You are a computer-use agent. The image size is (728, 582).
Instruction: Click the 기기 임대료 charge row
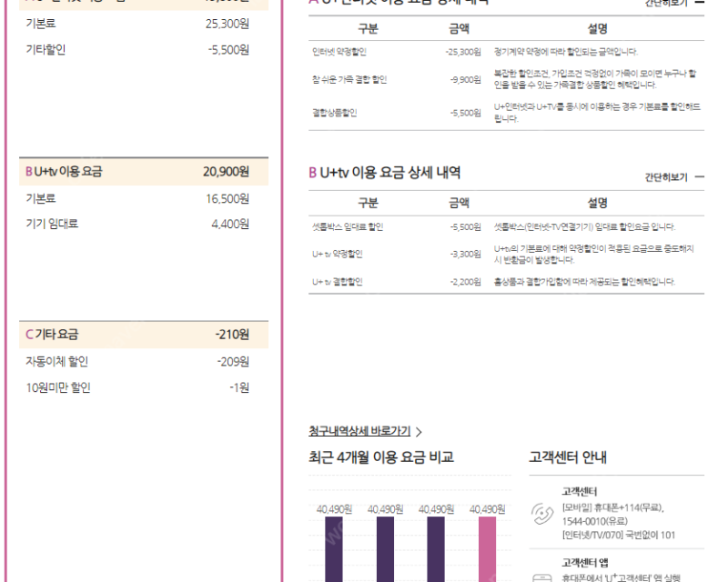137,225
